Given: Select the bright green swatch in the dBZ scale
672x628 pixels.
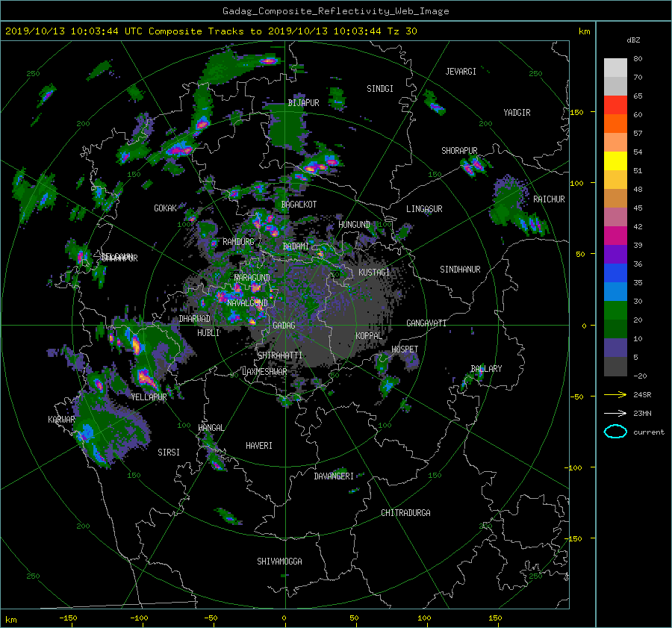Looking at the screenshot, I should (615, 310).
